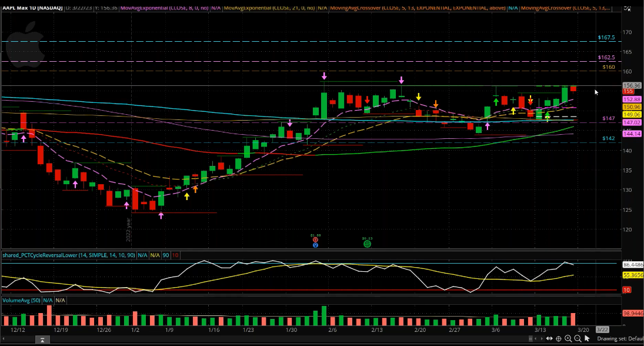
Task: Click the $142 price level label
Action: 609,138
